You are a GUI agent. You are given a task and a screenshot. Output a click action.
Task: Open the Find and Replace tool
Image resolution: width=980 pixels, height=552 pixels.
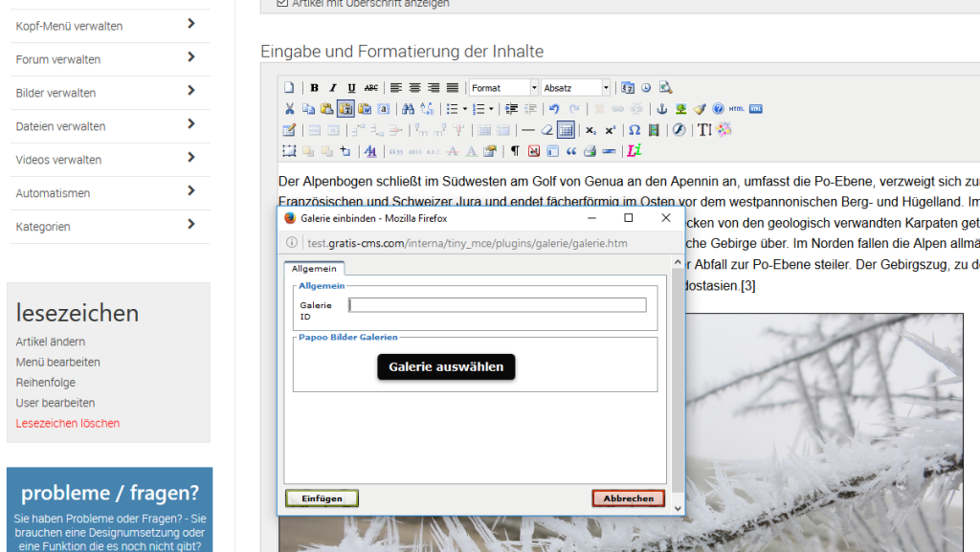point(428,108)
